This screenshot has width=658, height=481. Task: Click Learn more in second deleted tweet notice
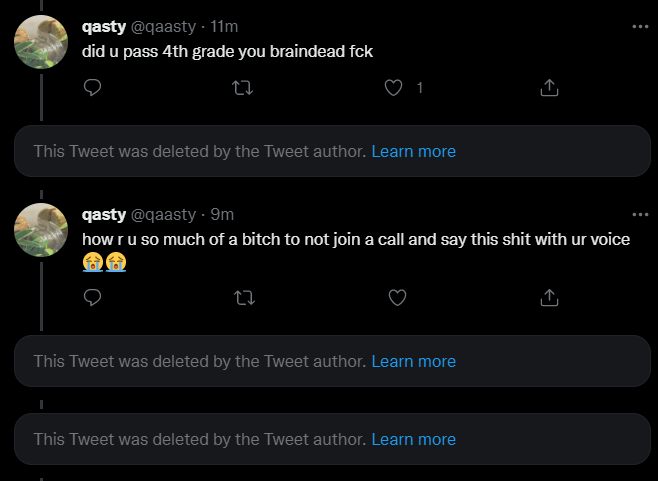(x=413, y=361)
